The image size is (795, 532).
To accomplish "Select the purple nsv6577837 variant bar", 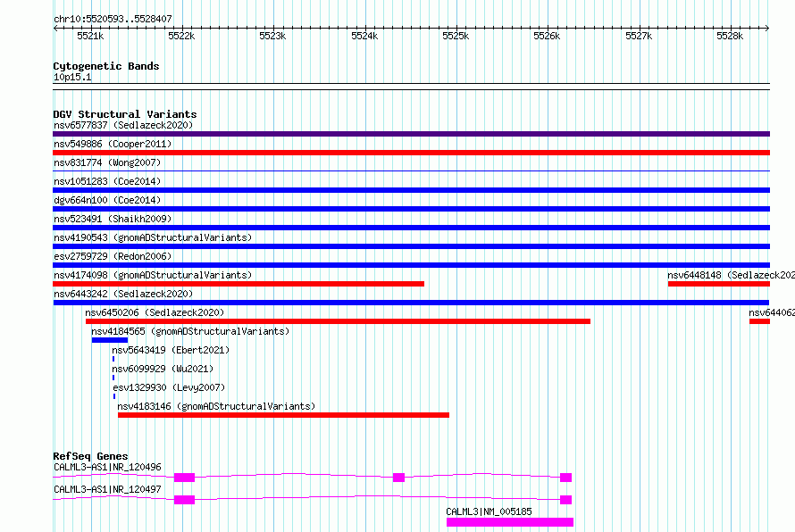I will pyautogui.click(x=411, y=134).
